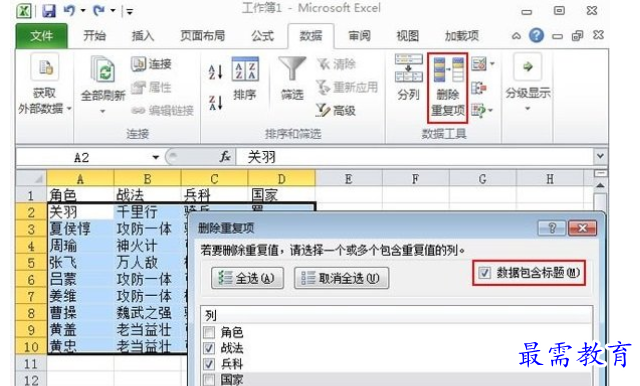Viewport: 640px width, 386px height.
Task: Toggle the Filter (筛选) funnel
Action: 292,79
